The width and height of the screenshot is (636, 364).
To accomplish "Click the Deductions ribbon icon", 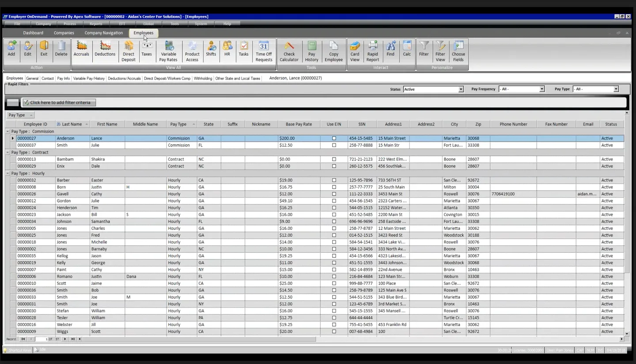I will click(x=105, y=49).
